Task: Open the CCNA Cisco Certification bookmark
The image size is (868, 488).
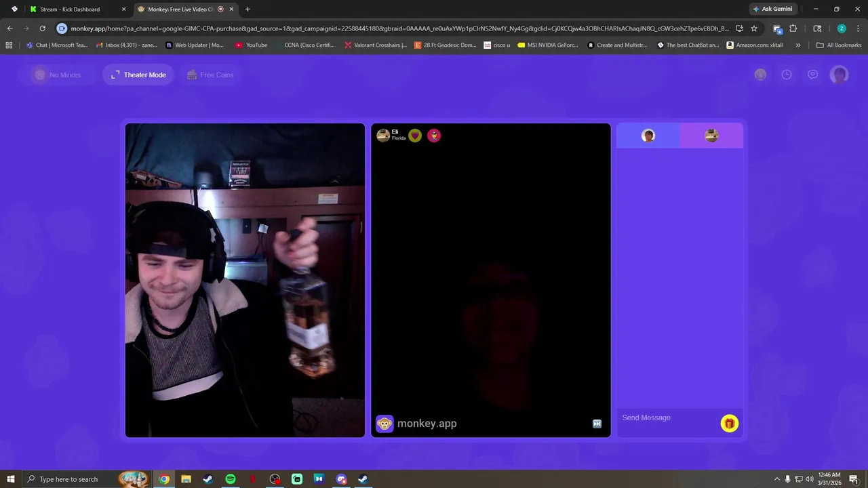Action: point(304,45)
